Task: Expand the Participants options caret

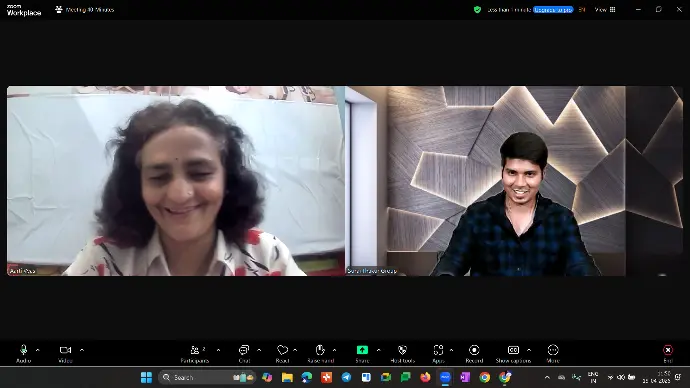Action: tap(218, 350)
